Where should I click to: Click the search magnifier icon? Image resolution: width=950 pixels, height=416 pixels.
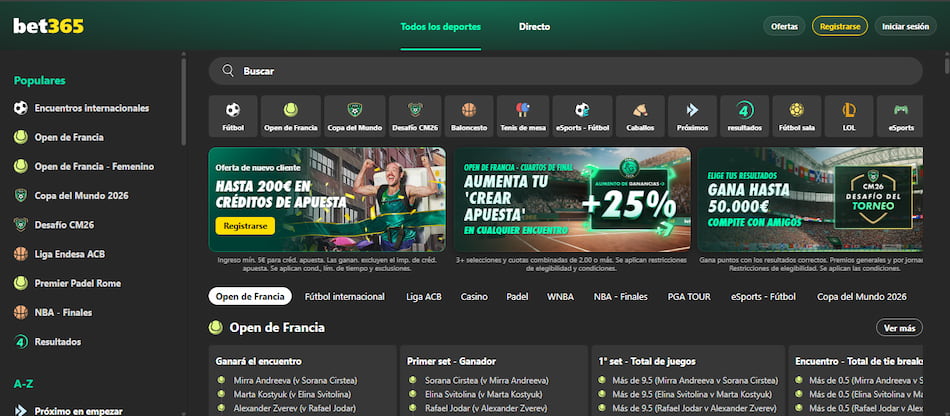tap(228, 71)
